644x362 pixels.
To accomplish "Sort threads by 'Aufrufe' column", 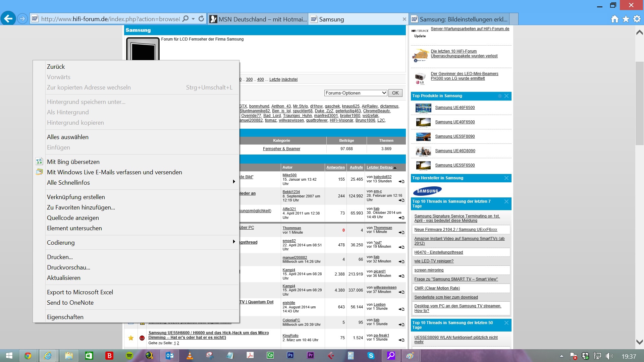I will (x=356, y=167).
